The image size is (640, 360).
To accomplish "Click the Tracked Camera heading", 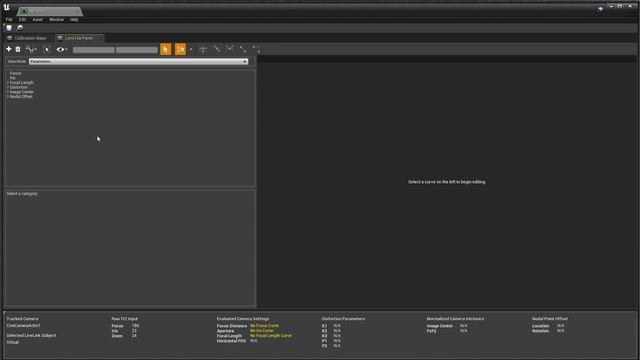I will 22,319.
